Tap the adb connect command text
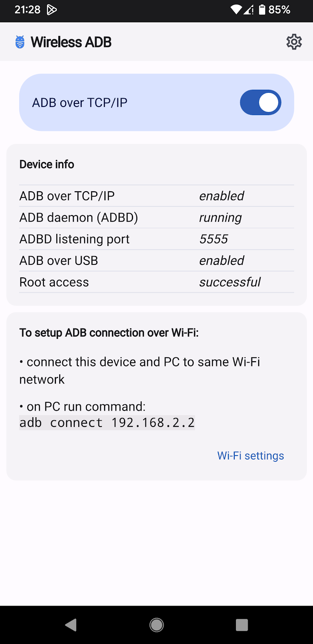 point(107,423)
